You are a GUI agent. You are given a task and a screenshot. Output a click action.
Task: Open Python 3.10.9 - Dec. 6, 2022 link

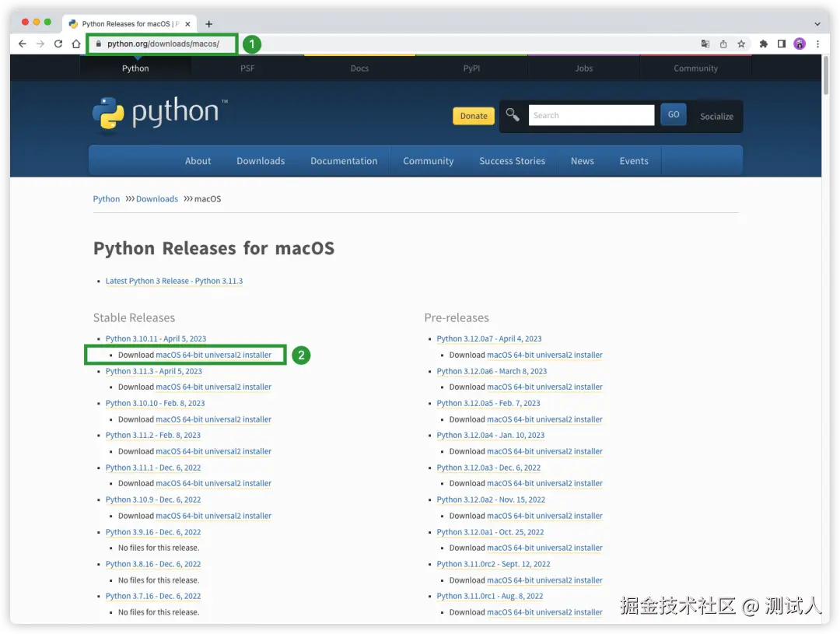click(153, 499)
